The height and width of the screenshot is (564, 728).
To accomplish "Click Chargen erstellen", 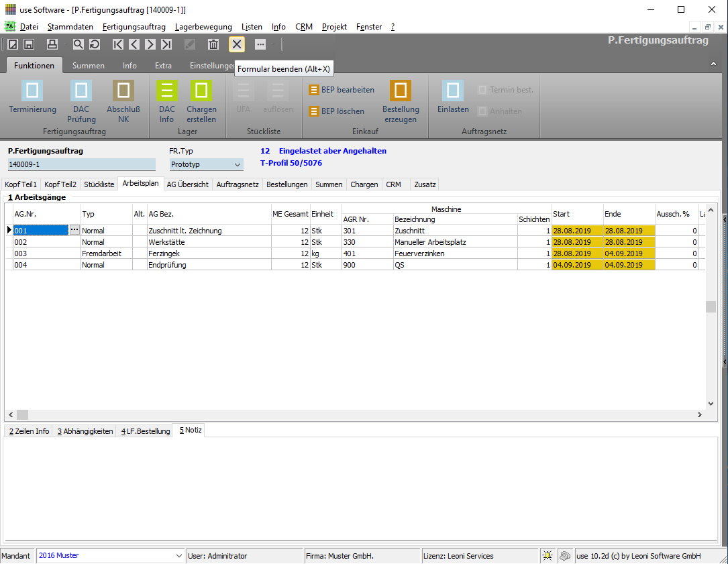I will pyautogui.click(x=201, y=102).
